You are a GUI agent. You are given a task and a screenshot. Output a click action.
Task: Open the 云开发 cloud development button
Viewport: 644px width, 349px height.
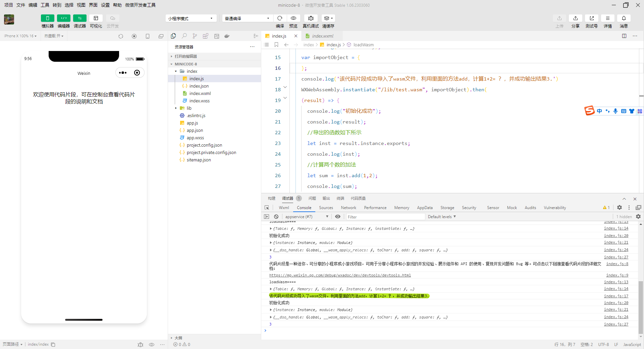pos(113,18)
